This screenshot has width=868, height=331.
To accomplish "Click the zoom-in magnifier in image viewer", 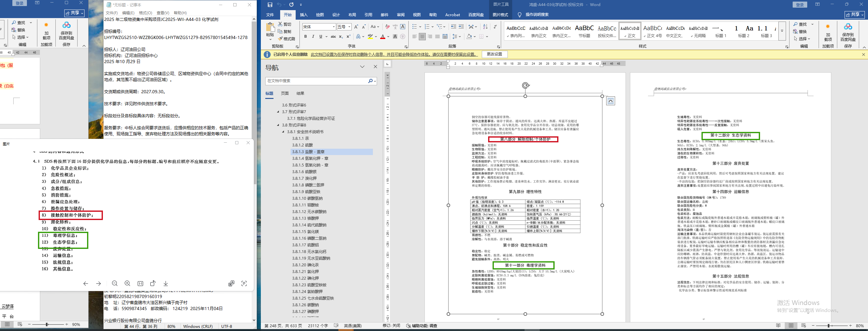I will 127,283.
